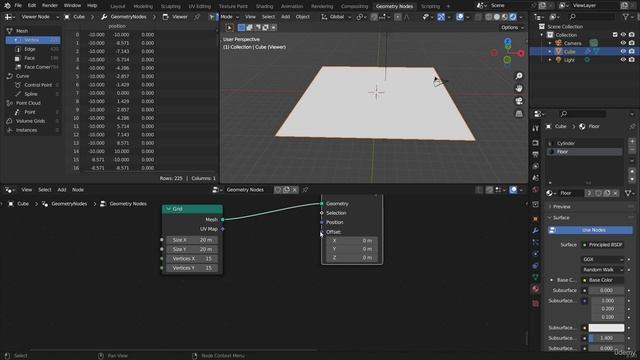This screenshot has height=360, width=640.
Task: Collapse the Grid node header arrow
Action: click(168, 209)
